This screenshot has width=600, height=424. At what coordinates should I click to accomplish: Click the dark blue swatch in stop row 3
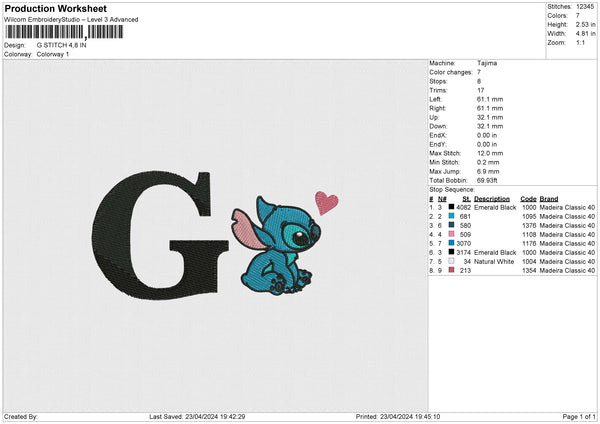click(452, 225)
